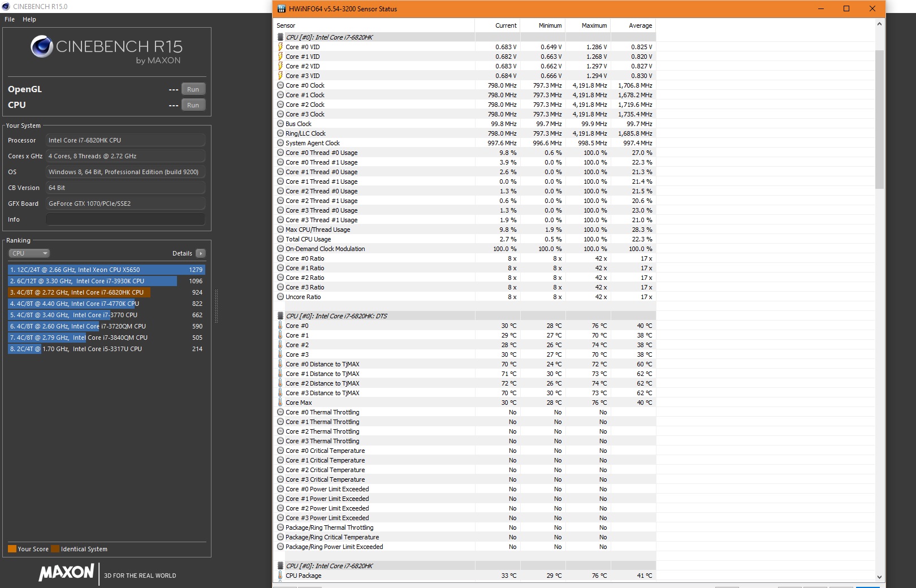
Task: Click the chip icon of the first CPU section header
Action: tap(280, 37)
